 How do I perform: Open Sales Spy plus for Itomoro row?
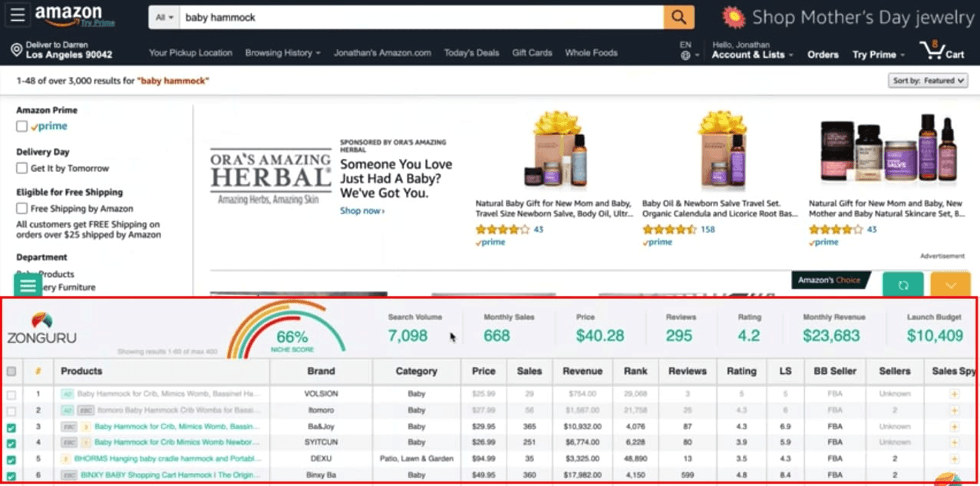point(954,410)
